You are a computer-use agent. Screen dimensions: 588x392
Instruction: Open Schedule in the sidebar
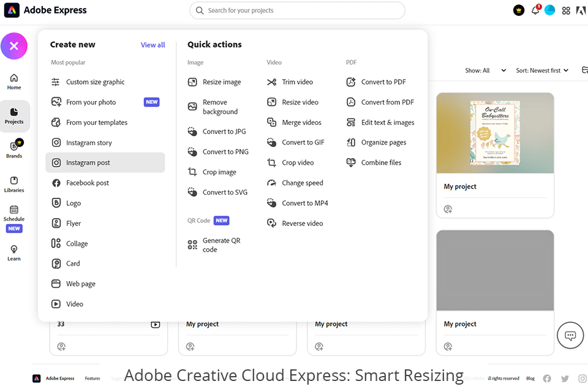(x=14, y=219)
